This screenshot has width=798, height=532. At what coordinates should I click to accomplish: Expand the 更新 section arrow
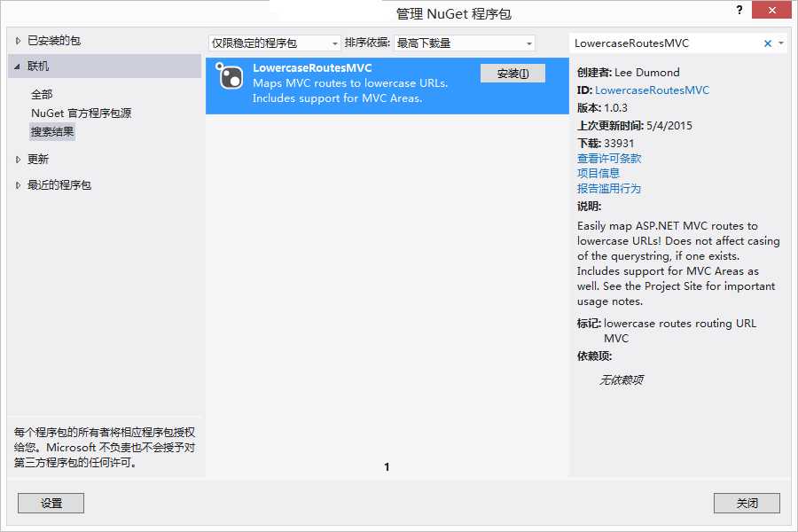[x=18, y=160]
